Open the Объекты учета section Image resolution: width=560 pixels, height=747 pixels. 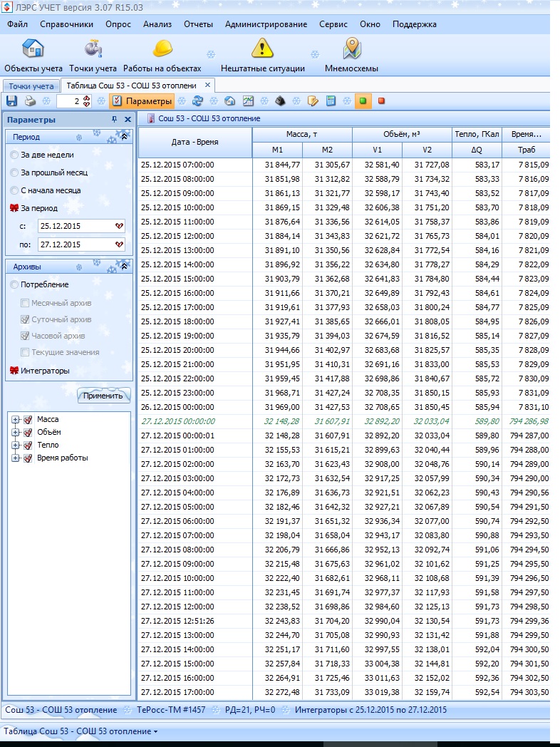(x=33, y=56)
